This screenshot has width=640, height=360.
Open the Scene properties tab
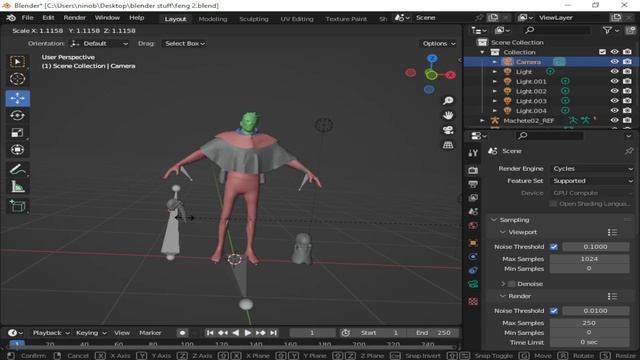pos(473,211)
